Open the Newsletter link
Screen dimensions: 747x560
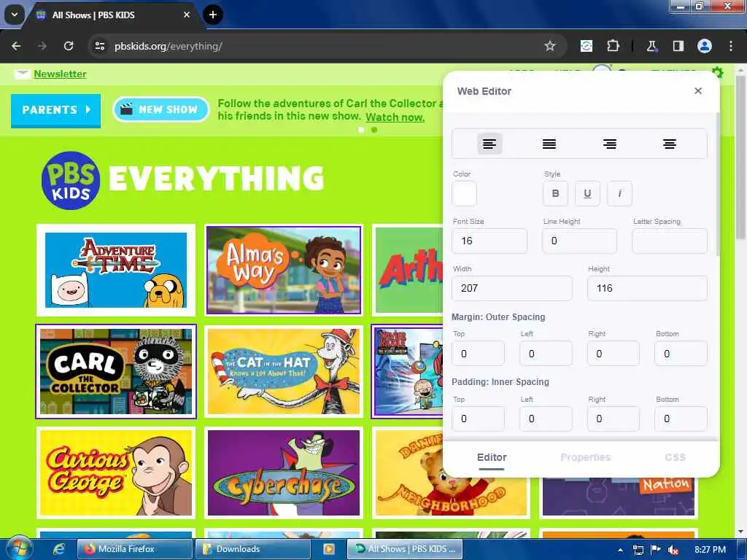coord(60,74)
